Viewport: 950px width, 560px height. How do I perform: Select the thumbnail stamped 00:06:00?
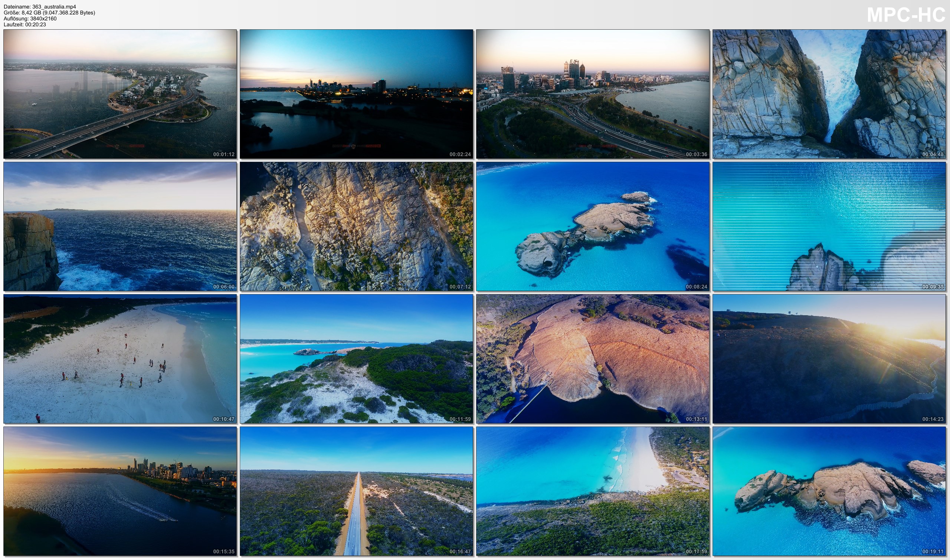[120, 227]
